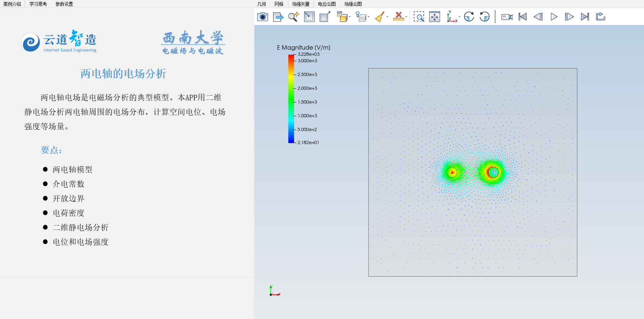
Task: Click the bullet text 介电常数
Action: (68, 184)
